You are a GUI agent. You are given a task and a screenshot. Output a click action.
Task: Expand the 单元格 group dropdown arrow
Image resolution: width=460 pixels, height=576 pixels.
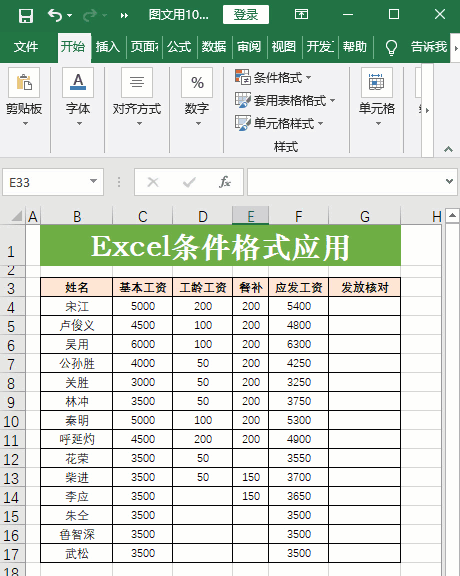pos(378,124)
